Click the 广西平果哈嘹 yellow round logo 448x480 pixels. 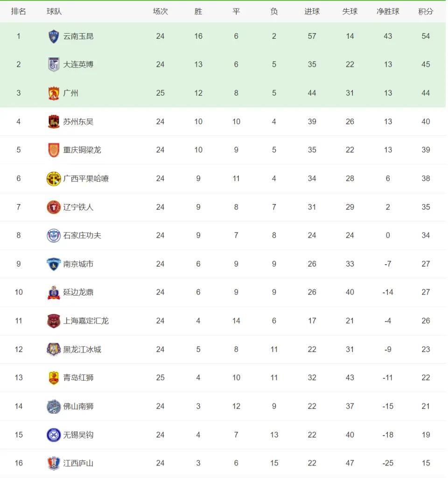pos(54,178)
